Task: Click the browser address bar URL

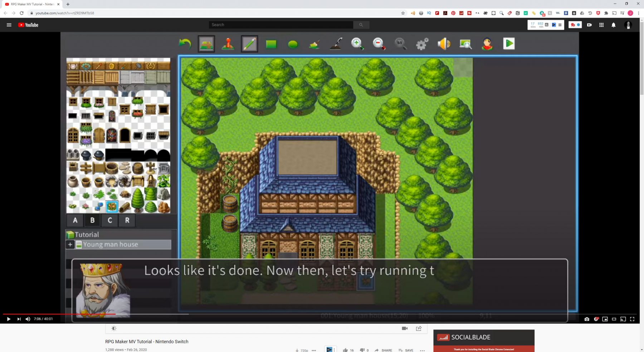Action: [x=65, y=13]
